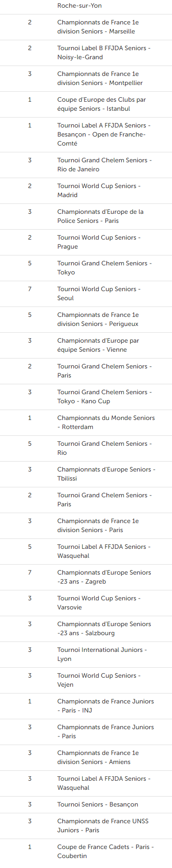Open Tournoi Label B FFJDA Noisy-le-Grand entry
The height and width of the screenshot is (868, 172).
pyautogui.click(x=86, y=53)
